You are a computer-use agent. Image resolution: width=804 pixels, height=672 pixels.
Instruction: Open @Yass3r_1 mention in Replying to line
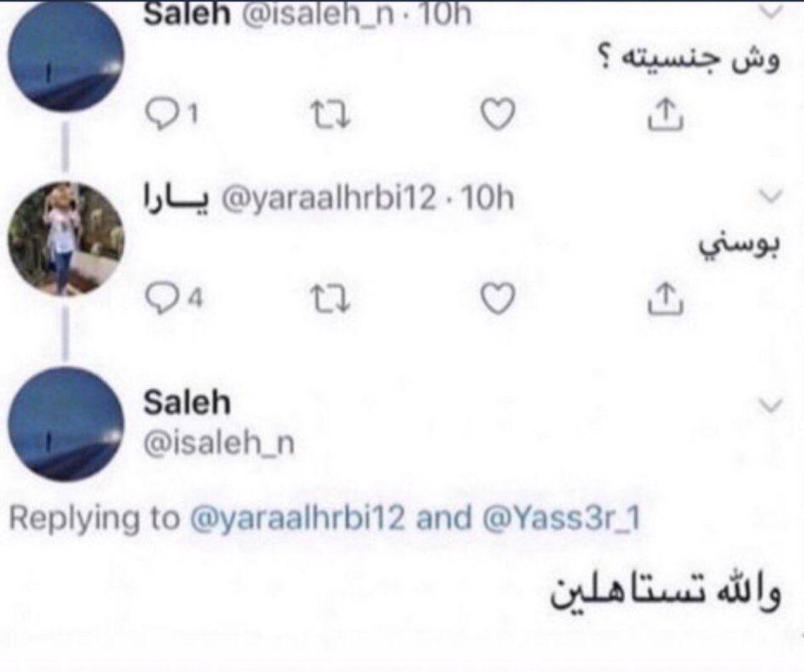click(x=563, y=521)
